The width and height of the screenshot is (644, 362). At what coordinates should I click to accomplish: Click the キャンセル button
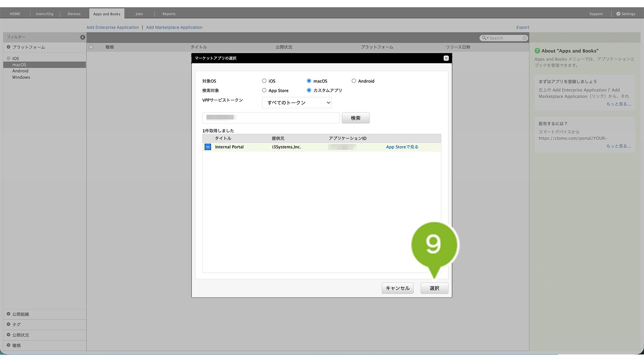coord(398,288)
